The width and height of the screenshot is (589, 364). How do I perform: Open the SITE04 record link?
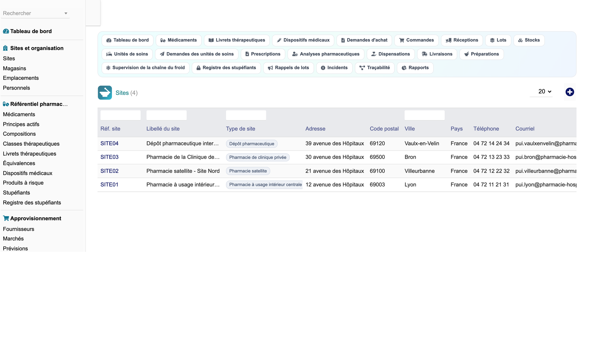[x=109, y=144]
